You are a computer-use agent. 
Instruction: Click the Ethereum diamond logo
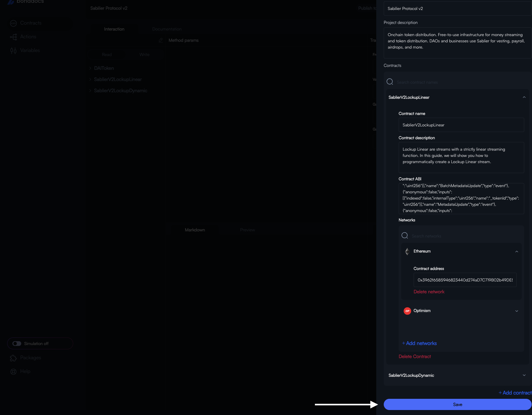407,252
